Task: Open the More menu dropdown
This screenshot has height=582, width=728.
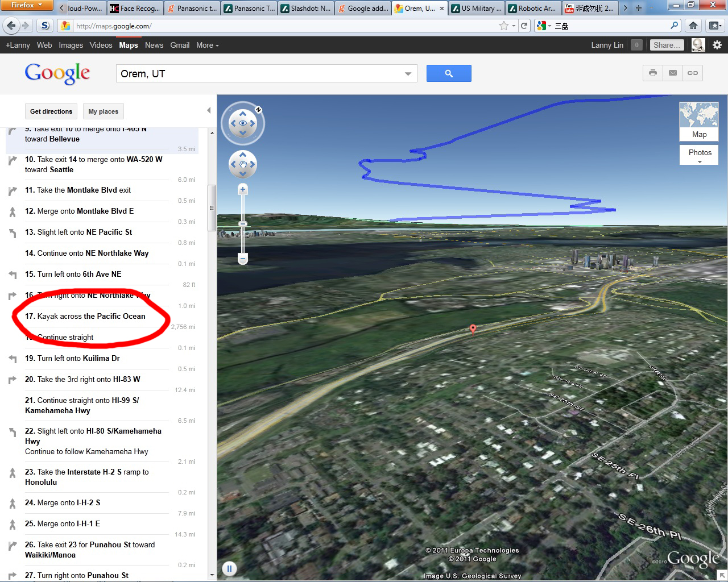Action: (208, 45)
